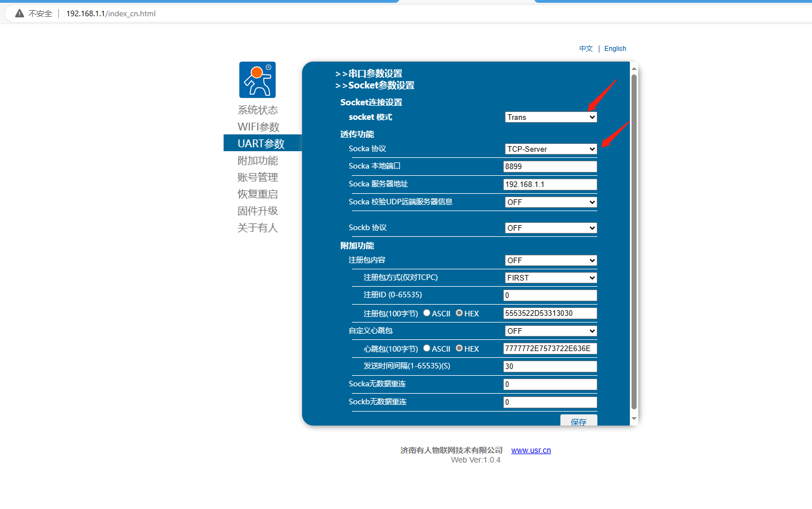The image size is (812, 509).
Task: Open the www.usr.cn website link
Action: pos(531,450)
